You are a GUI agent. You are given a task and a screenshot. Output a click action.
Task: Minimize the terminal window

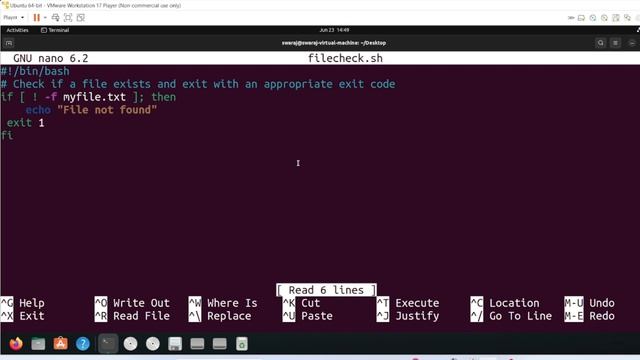coord(632,43)
